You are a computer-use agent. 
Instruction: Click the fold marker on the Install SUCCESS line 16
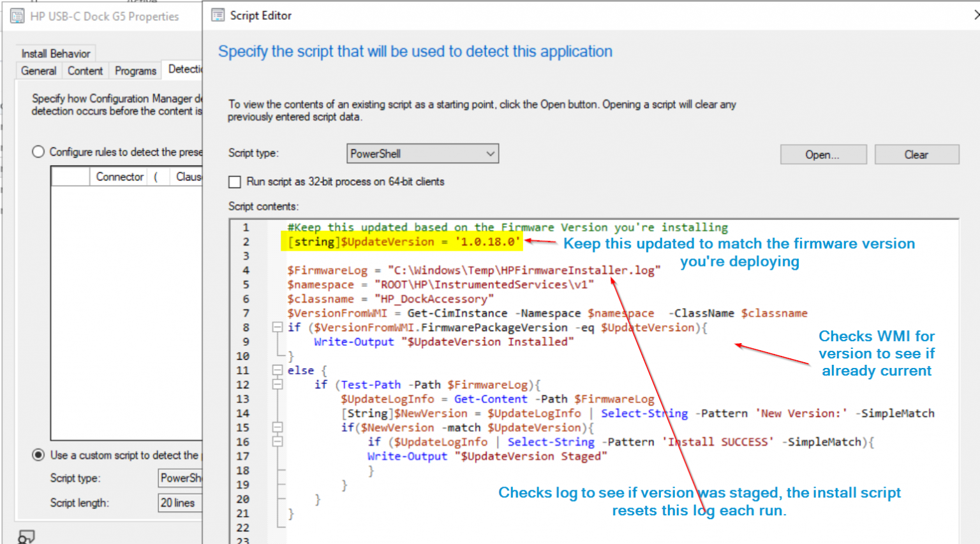tap(277, 442)
